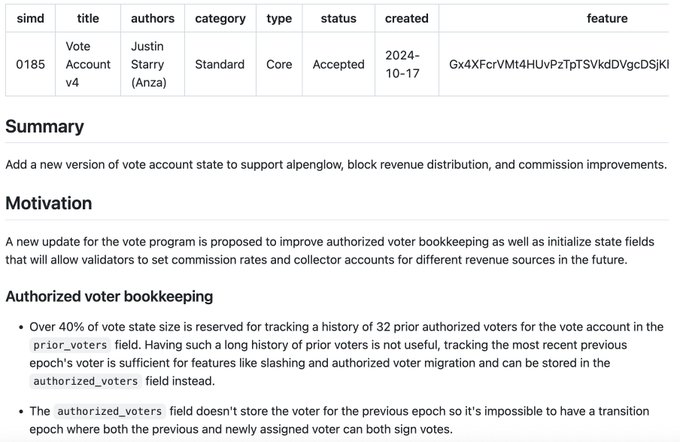Click the "Summary" section heading

click(x=45, y=127)
